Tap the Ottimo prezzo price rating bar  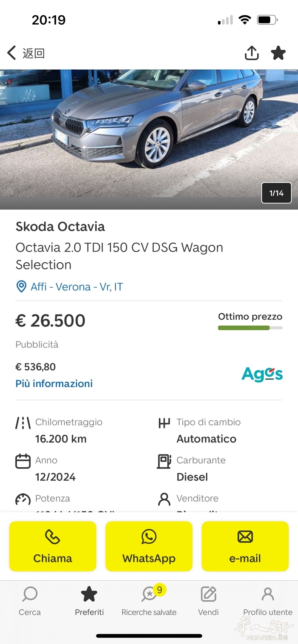click(x=250, y=328)
